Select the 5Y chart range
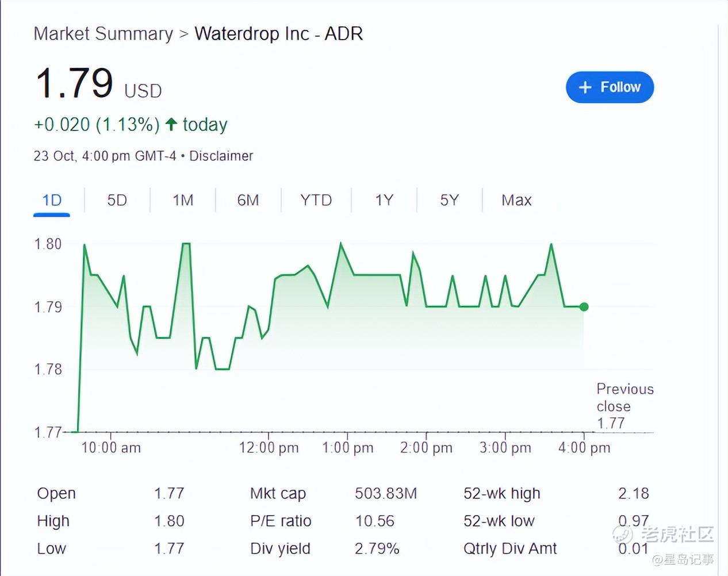Image resolution: width=728 pixels, height=576 pixels. [449, 200]
